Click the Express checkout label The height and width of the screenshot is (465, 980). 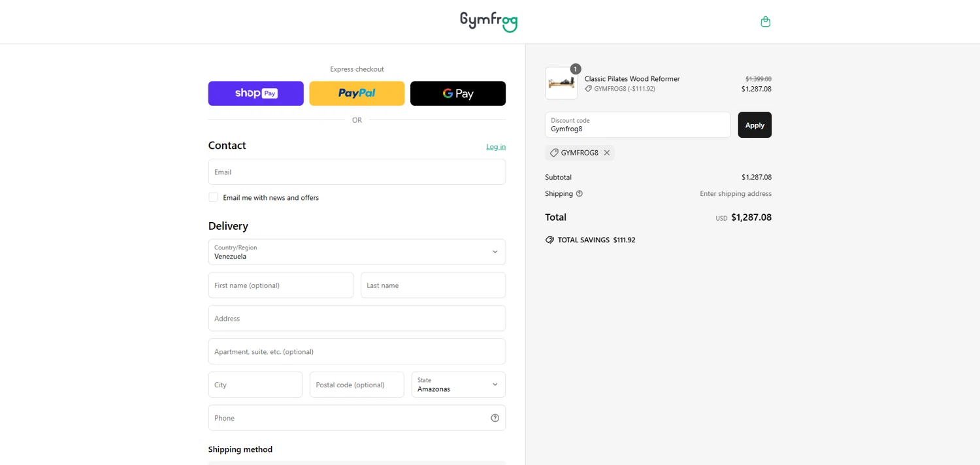point(357,69)
